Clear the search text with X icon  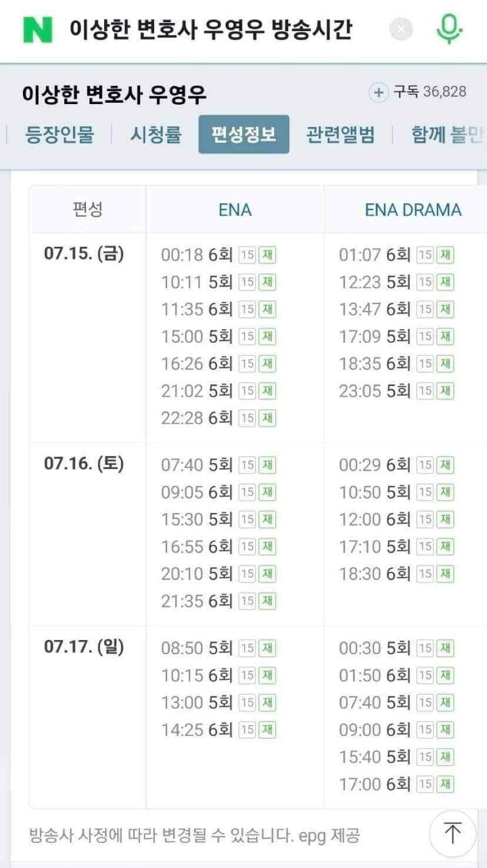click(401, 29)
